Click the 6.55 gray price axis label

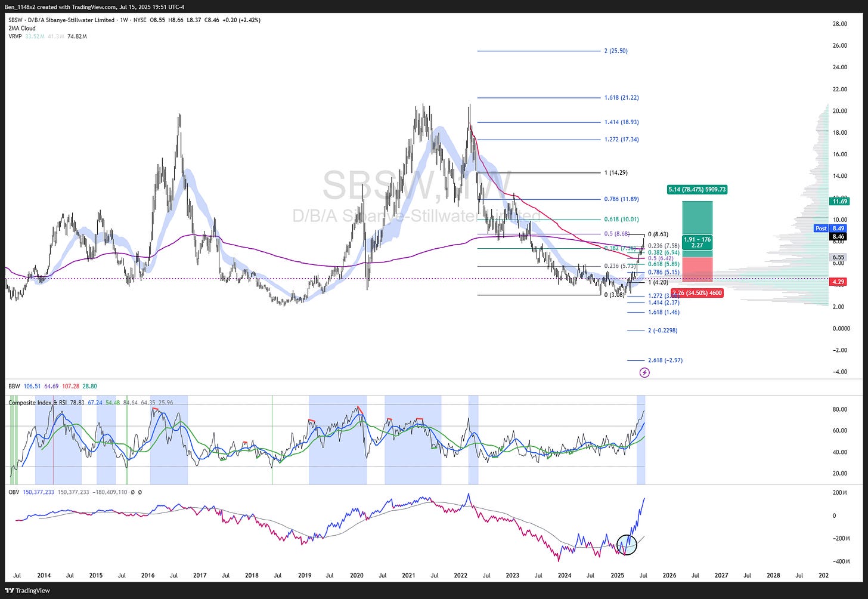coord(839,257)
